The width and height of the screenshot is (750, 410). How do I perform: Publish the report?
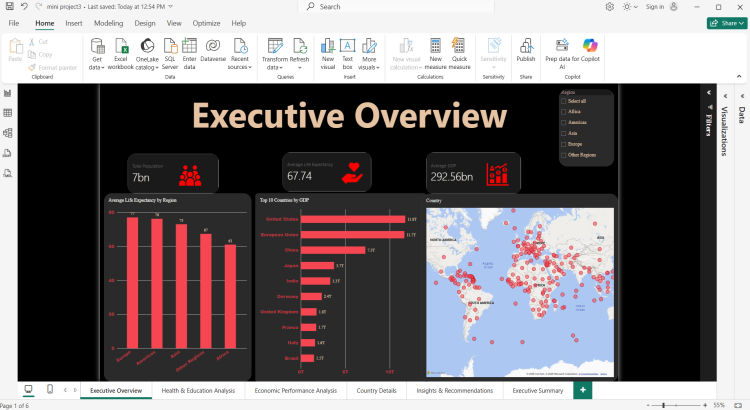526,50
